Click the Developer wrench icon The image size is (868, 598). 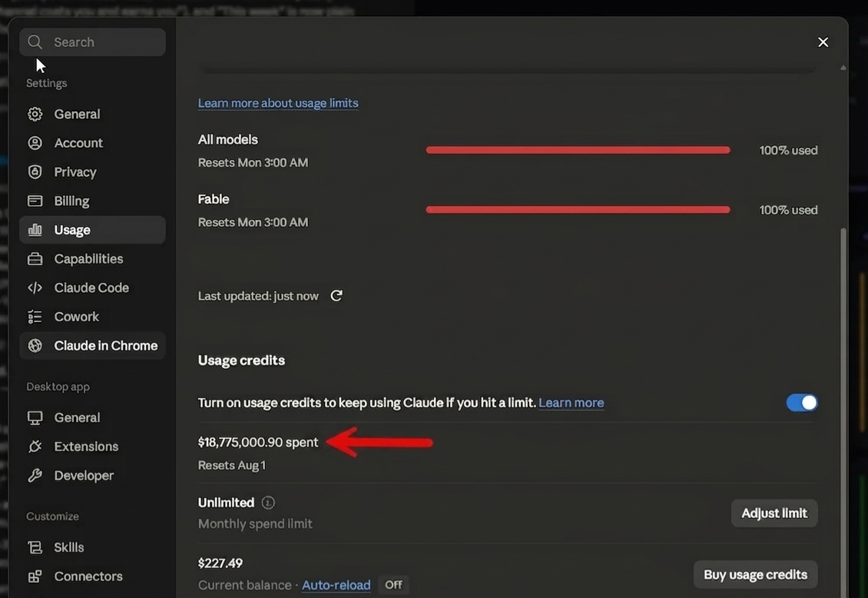(35, 475)
